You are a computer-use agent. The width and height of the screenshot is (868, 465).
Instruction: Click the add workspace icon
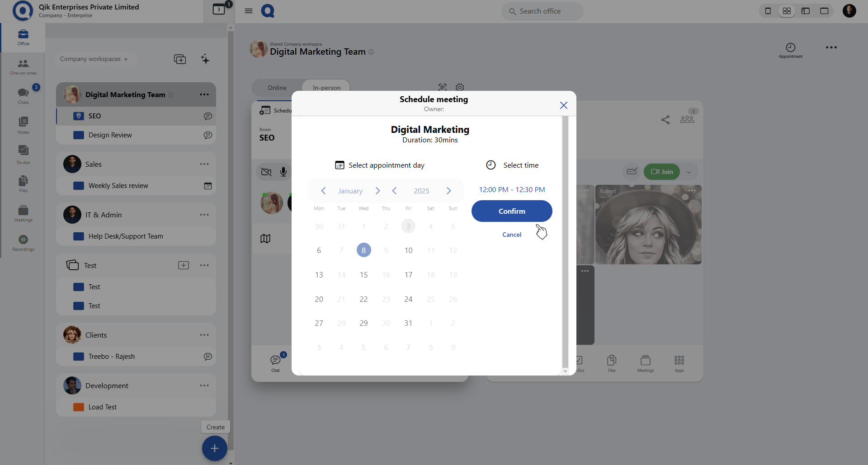tap(180, 59)
